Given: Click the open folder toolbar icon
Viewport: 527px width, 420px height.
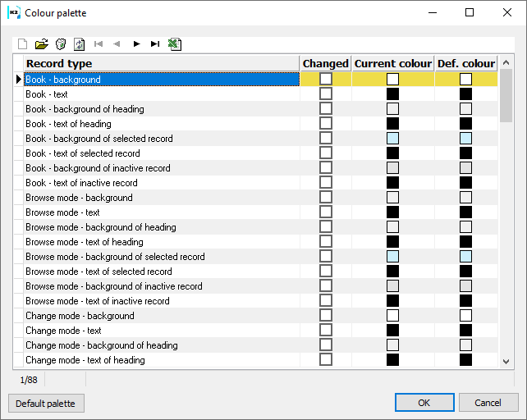Looking at the screenshot, I should (42, 44).
